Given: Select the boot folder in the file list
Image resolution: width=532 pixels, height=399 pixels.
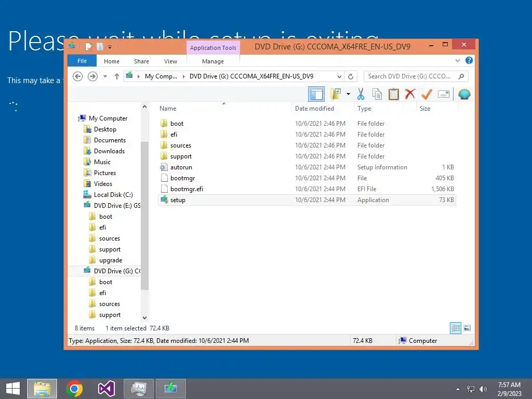Looking at the screenshot, I should coord(307,124).
